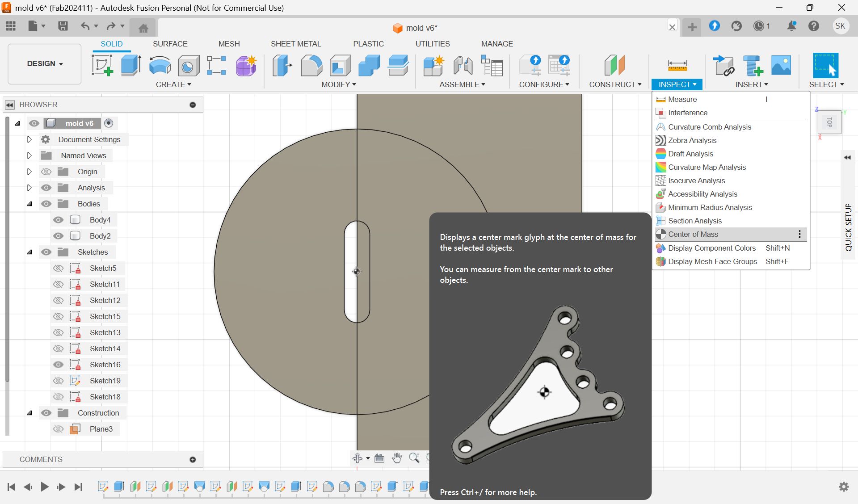Toggle visibility of Origin folder

(46, 172)
